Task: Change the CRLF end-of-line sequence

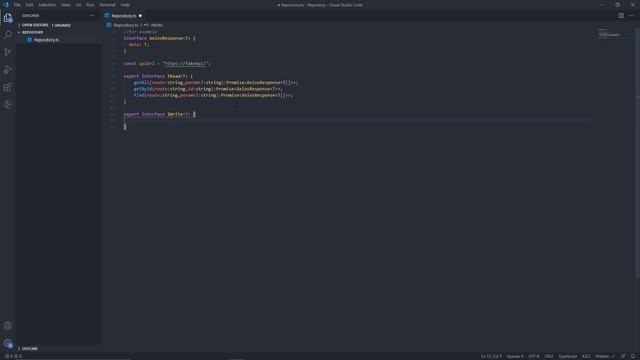Action: coord(549,356)
